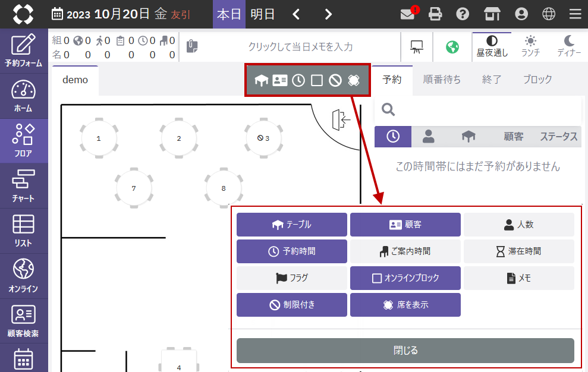Open the language globe icon
The image size is (588, 372).
click(x=549, y=14)
